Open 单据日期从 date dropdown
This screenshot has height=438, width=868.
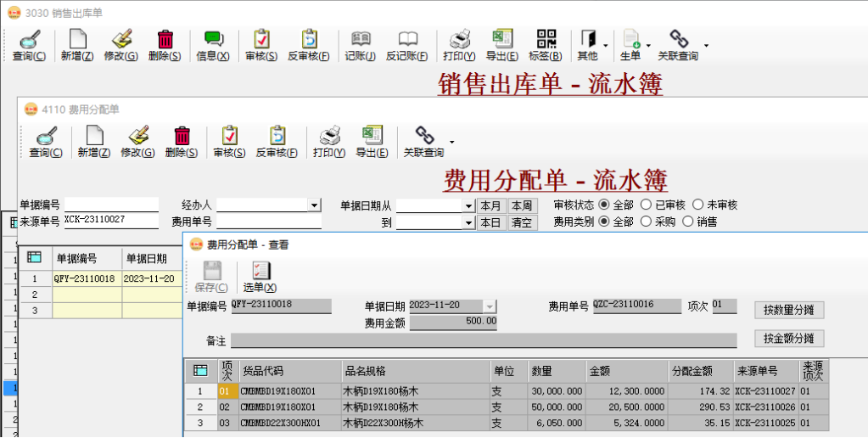tap(469, 206)
